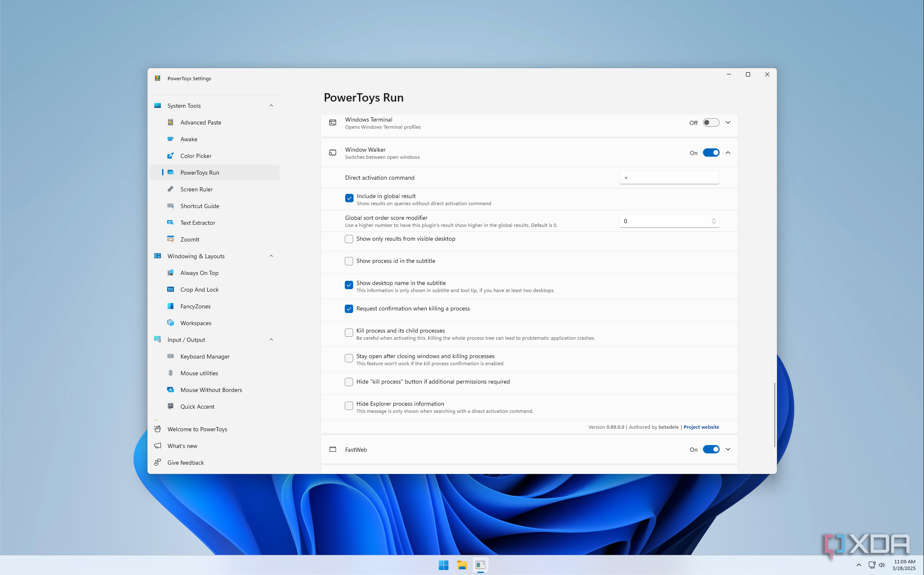Uncheck Request confirmation when killing a process
Viewport: 924px width, 575px height.
pyautogui.click(x=349, y=309)
